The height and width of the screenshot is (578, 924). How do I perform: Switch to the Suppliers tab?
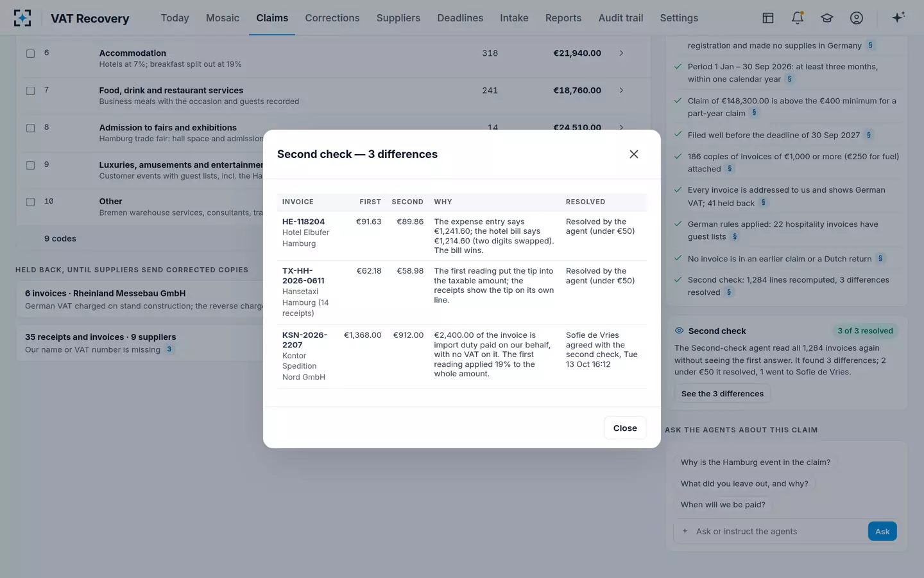(x=398, y=18)
